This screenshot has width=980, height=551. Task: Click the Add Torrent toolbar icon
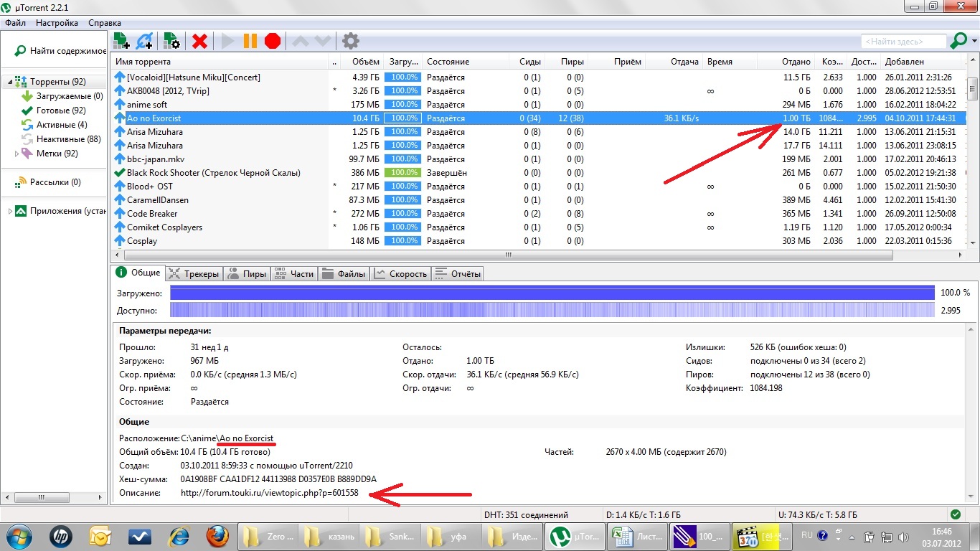tap(121, 41)
